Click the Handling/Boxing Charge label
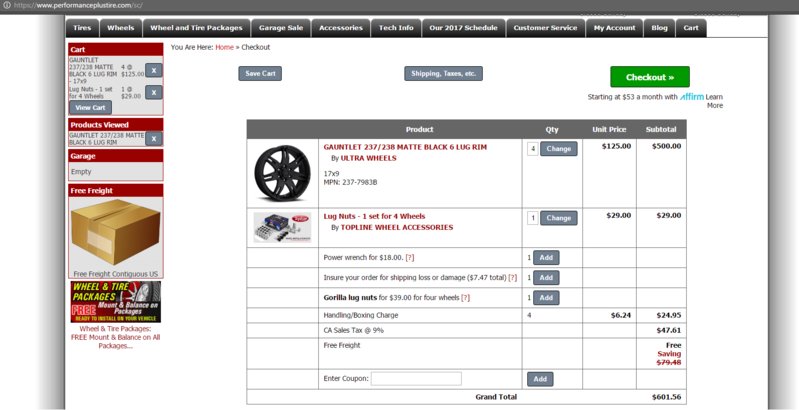 (361, 315)
